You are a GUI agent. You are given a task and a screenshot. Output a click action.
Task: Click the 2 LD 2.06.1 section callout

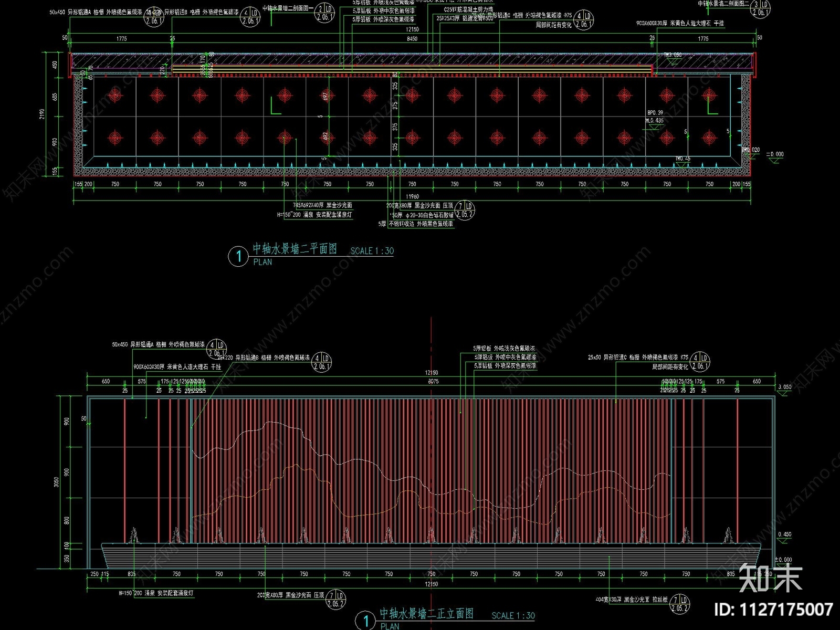[x=324, y=12]
